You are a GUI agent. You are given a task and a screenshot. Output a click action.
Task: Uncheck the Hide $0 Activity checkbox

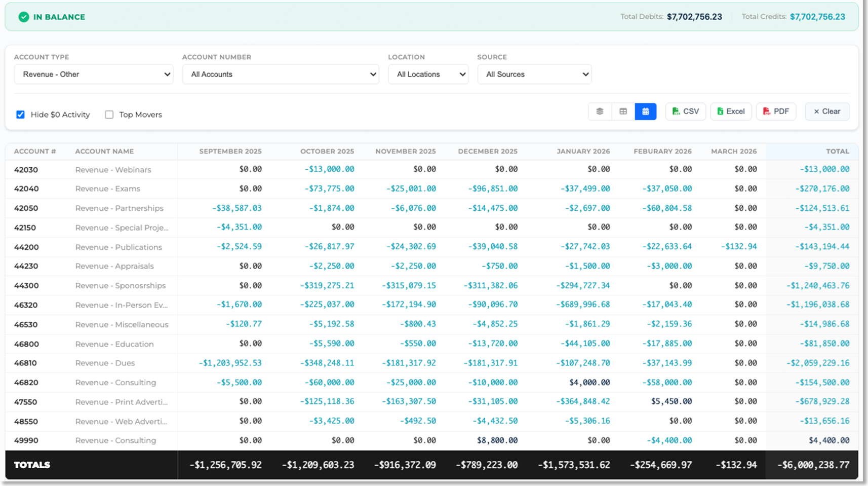point(21,115)
